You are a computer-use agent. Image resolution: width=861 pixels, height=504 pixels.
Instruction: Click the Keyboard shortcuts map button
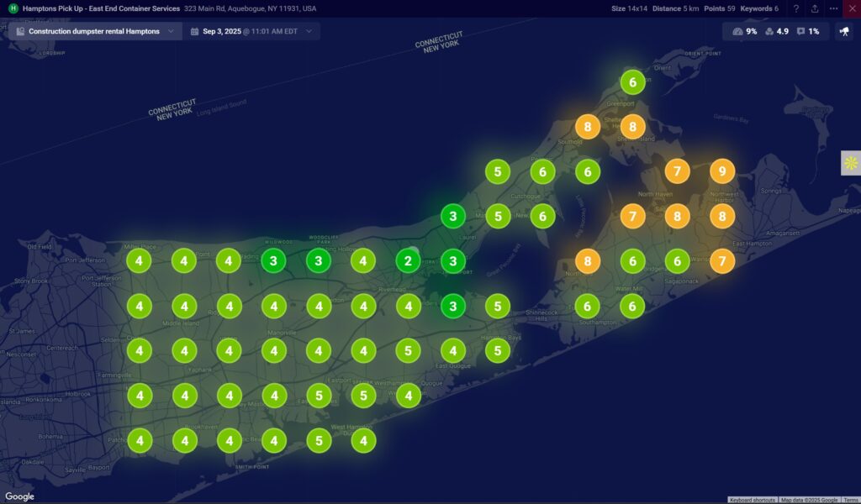click(x=752, y=500)
